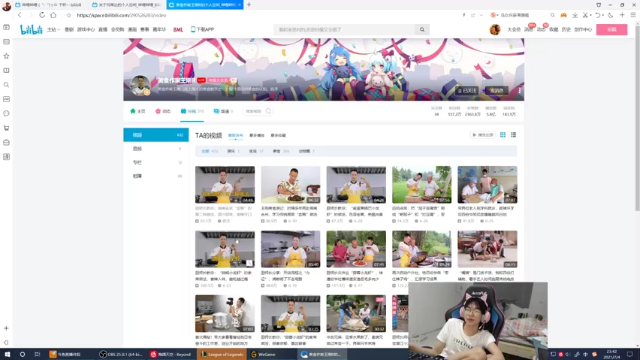Click the search icon in the browser sidebar
Screen dimensions: 640x360
point(6,85)
